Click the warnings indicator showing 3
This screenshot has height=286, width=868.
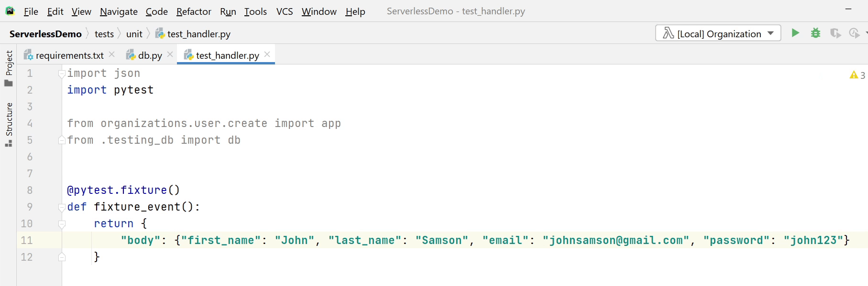pos(857,75)
